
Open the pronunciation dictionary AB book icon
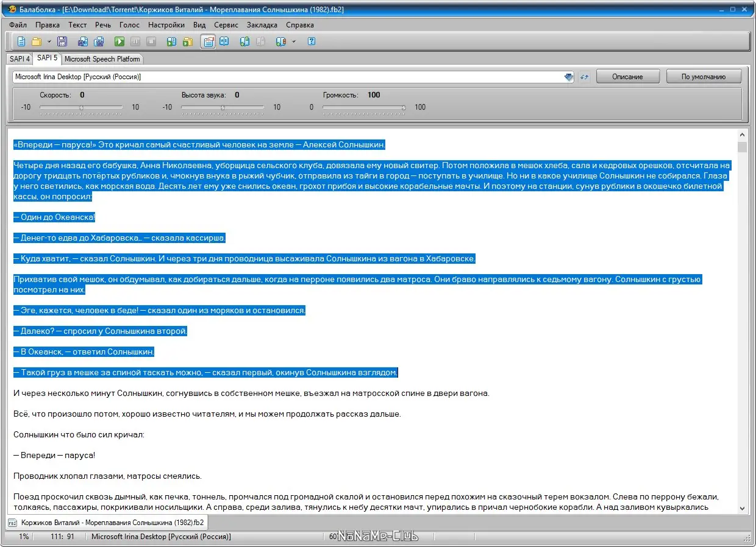(x=224, y=41)
